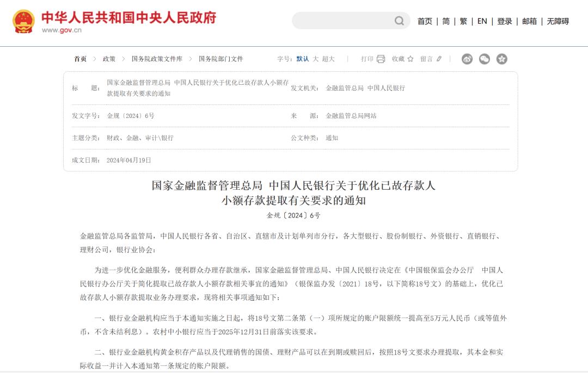
Task: Click the 中华人民共和国中央人民政府 site title
Action: [x=129, y=17]
